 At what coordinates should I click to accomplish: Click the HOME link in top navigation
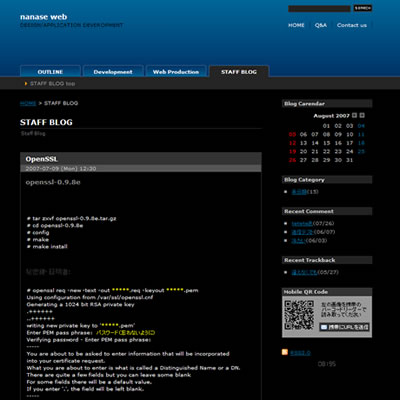(x=296, y=25)
